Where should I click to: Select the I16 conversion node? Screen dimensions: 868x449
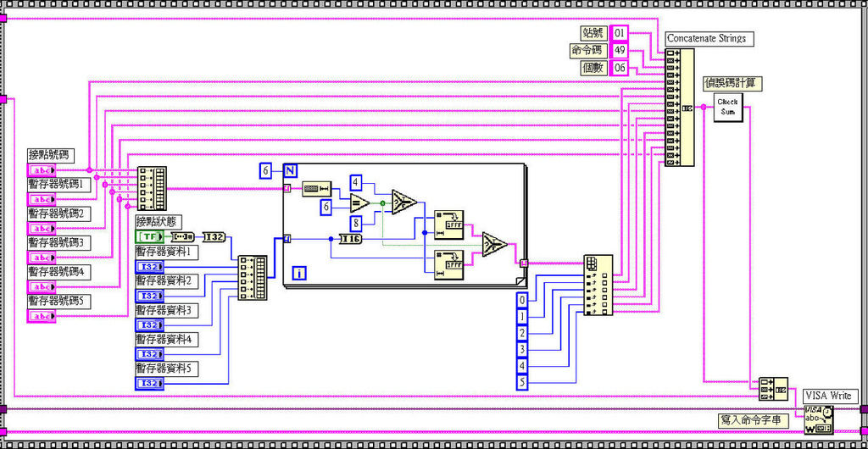350,239
